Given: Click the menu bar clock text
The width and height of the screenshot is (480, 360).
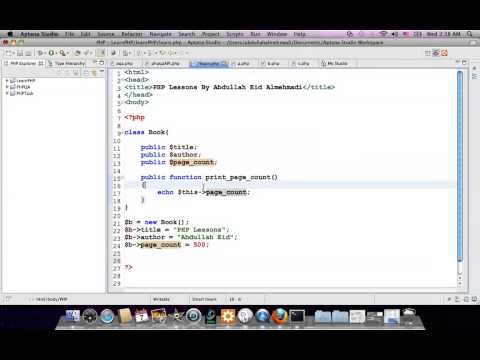Looking at the screenshot, I should click(443, 34).
